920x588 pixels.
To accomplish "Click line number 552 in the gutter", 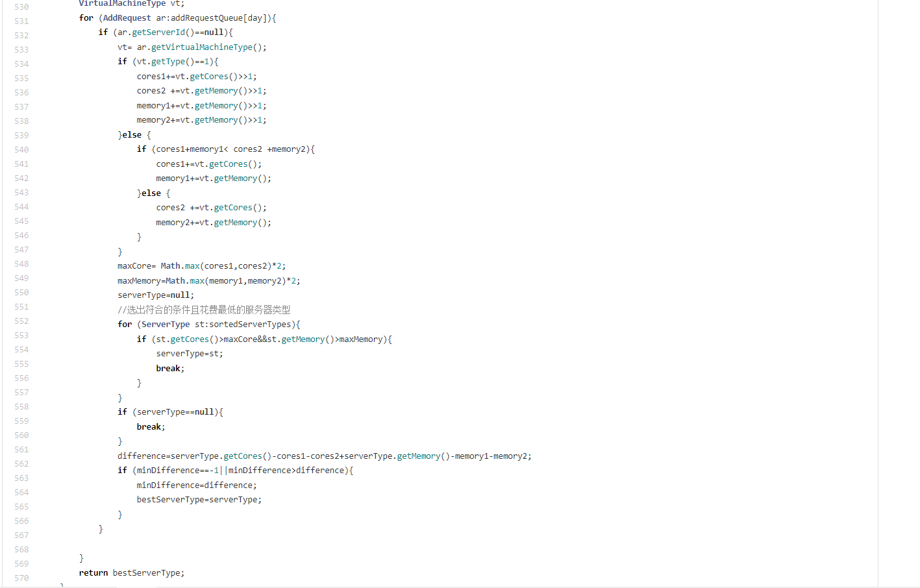I will pos(21,321).
